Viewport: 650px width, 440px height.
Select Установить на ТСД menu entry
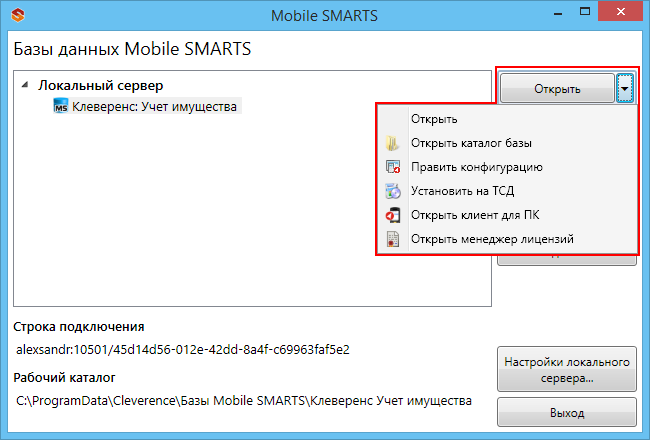coord(507,191)
